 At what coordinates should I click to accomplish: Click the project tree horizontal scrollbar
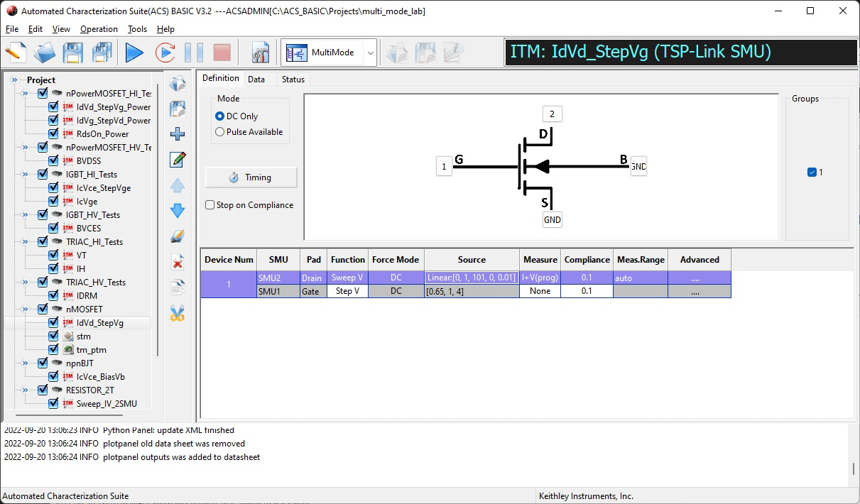(70, 416)
